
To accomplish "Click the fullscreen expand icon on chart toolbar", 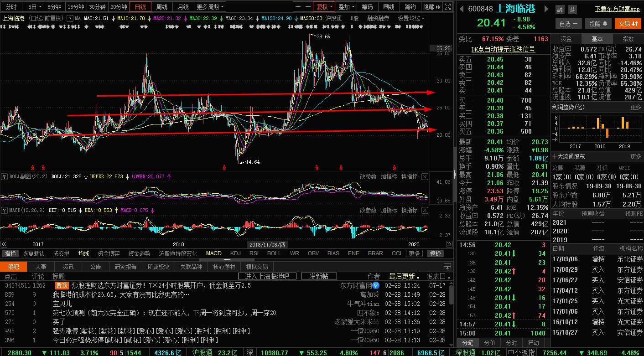I will (x=447, y=7).
